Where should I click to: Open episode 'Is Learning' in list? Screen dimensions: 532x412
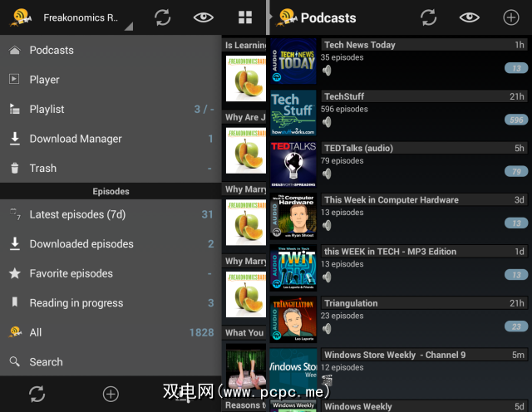[x=245, y=45]
